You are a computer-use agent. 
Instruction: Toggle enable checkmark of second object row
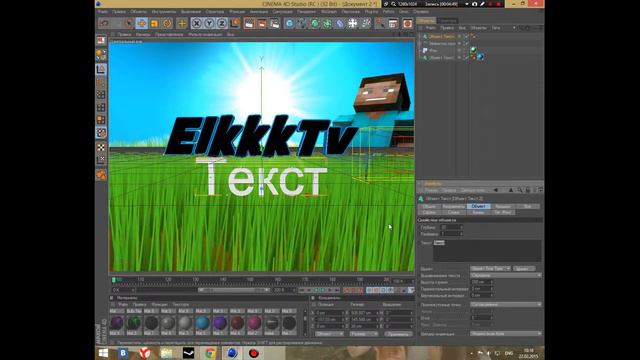coord(466,43)
